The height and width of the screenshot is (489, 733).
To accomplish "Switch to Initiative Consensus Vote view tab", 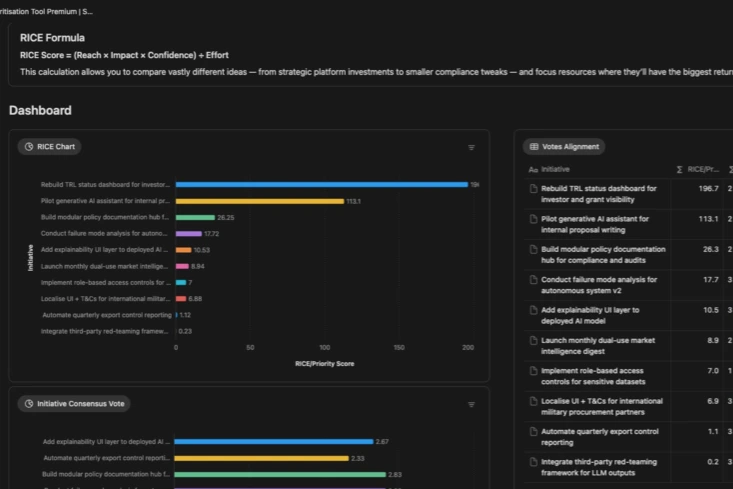I will coord(75,404).
